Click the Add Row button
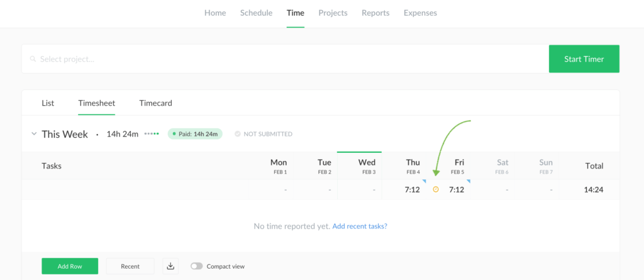The width and height of the screenshot is (644, 280). point(70,266)
